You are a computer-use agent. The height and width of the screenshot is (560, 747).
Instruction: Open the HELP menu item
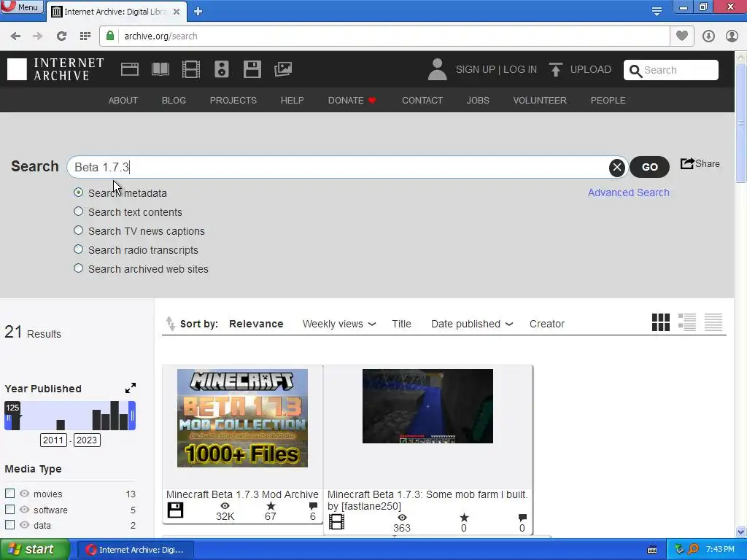[292, 101]
